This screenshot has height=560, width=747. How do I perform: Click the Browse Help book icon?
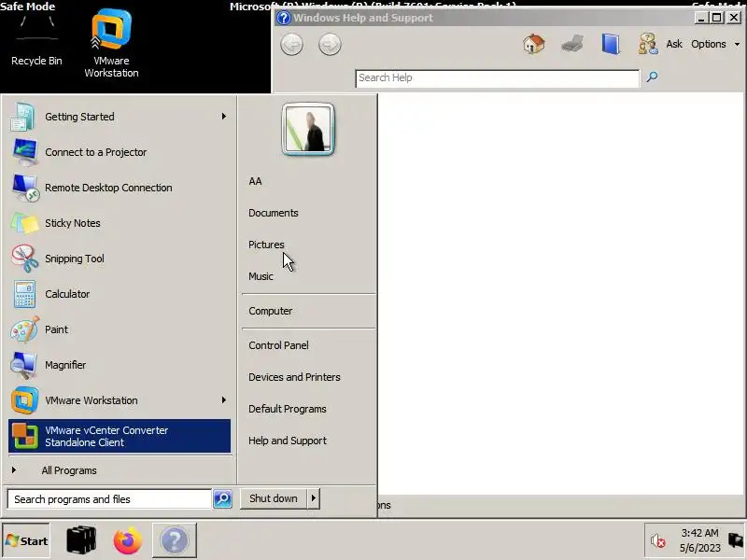(611, 44)
